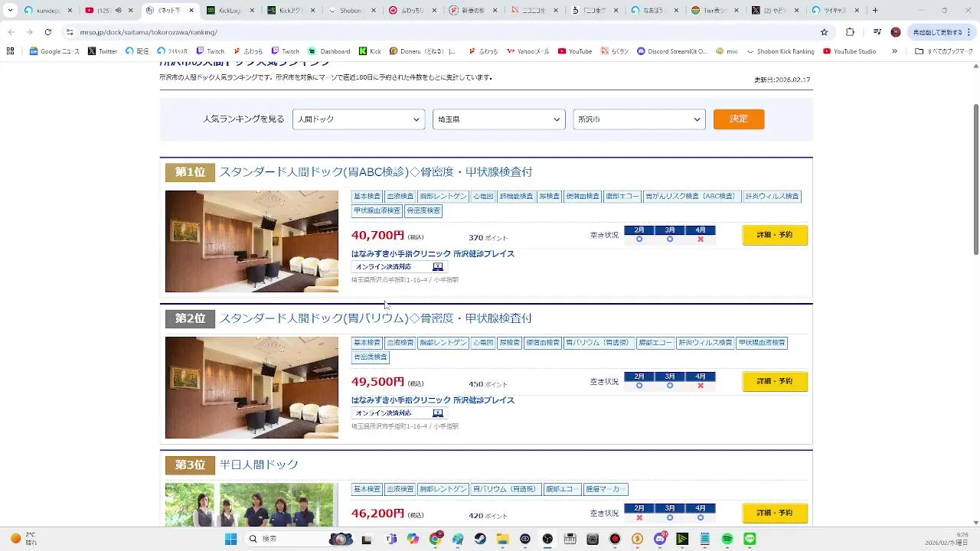
Task: Open the second-ranked clinic lobby photo
Action: [251, 387]
